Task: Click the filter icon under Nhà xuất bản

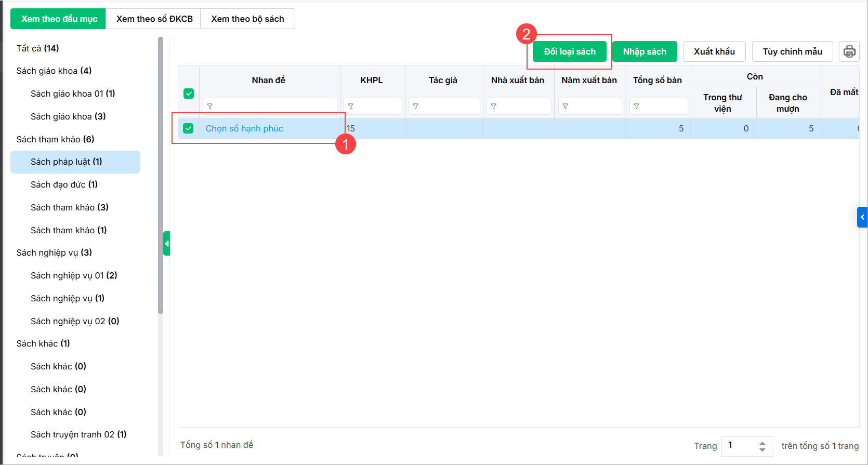Action: (494, 106)
